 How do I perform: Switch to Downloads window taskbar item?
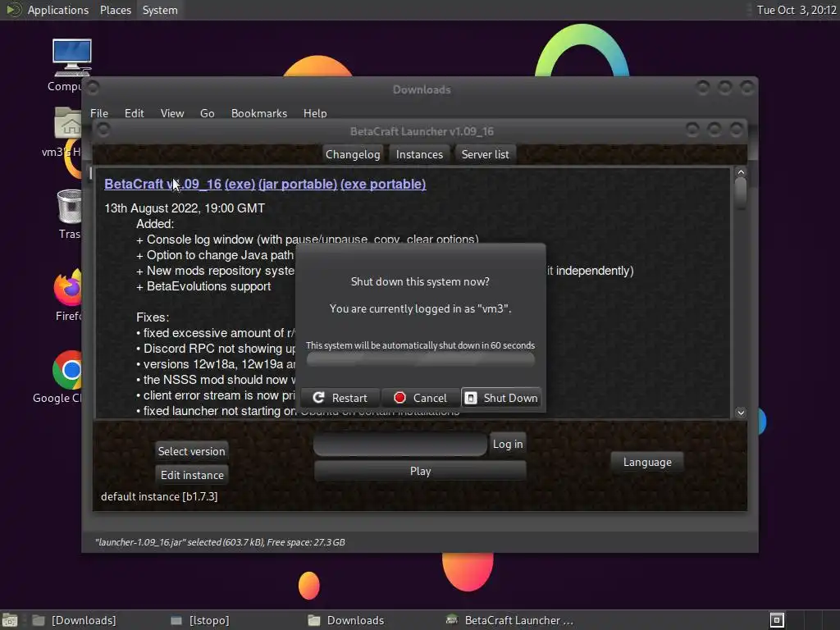tap(346, 620)
